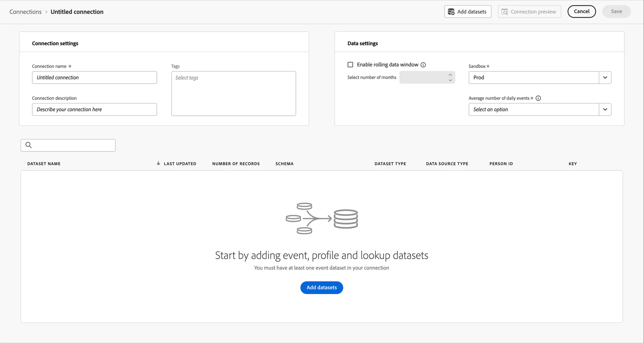This screenshot has width=644, height=343.
Task: Click the chevron on the Select an option field
Action: [605, 109]
